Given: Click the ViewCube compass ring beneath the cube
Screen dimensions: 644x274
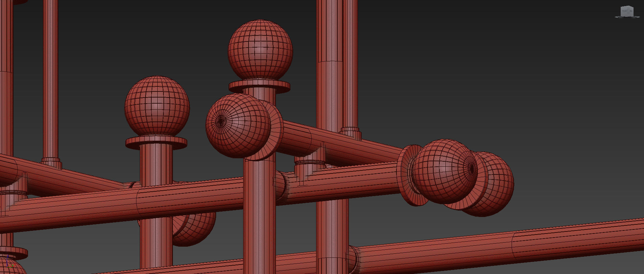Looking at the screenshot, I should pos(627,17).
